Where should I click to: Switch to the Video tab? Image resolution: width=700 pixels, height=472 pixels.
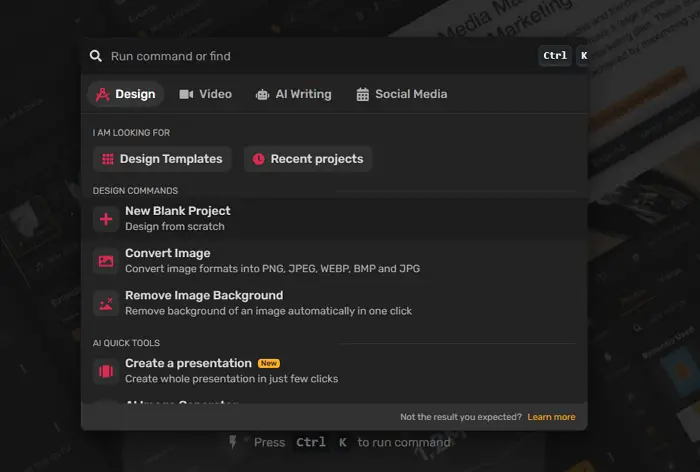pyautogui.click(x=206, y=94)
